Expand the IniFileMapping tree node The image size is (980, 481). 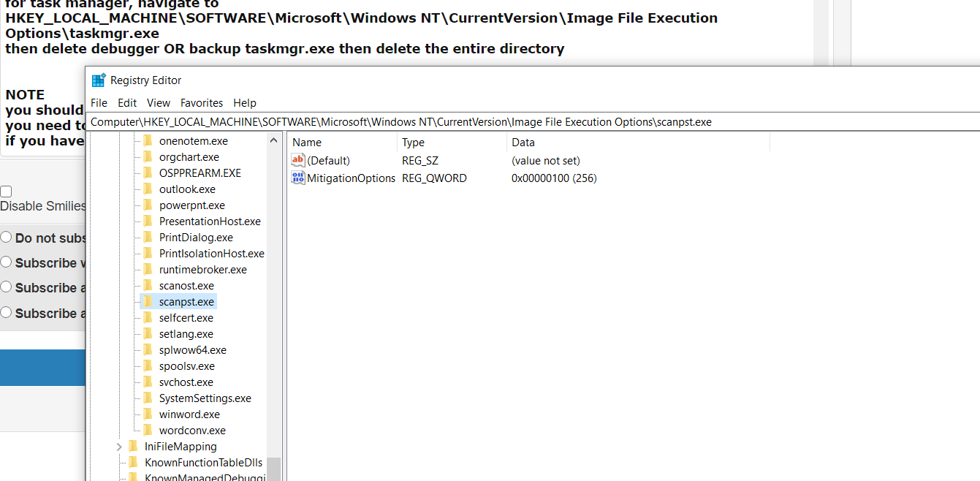click(118, 447)
